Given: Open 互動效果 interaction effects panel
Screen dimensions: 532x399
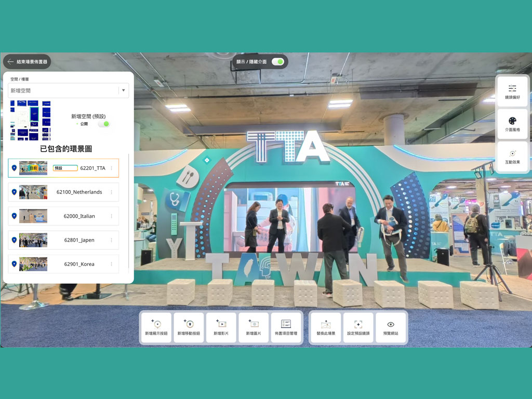Looking at the screenshot, I should coord(512,156).
